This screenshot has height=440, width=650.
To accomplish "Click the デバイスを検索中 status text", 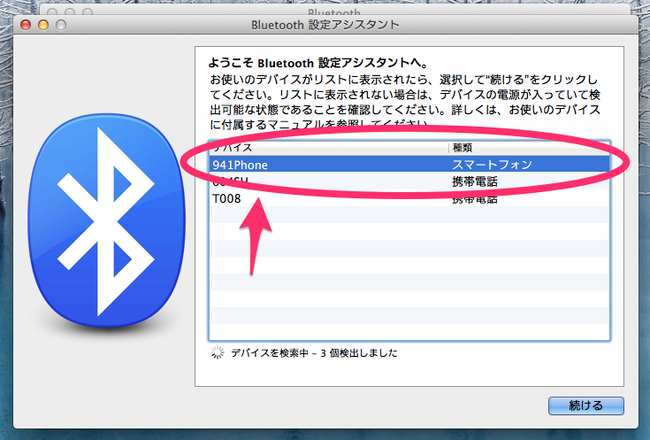I will coord(314,353).
